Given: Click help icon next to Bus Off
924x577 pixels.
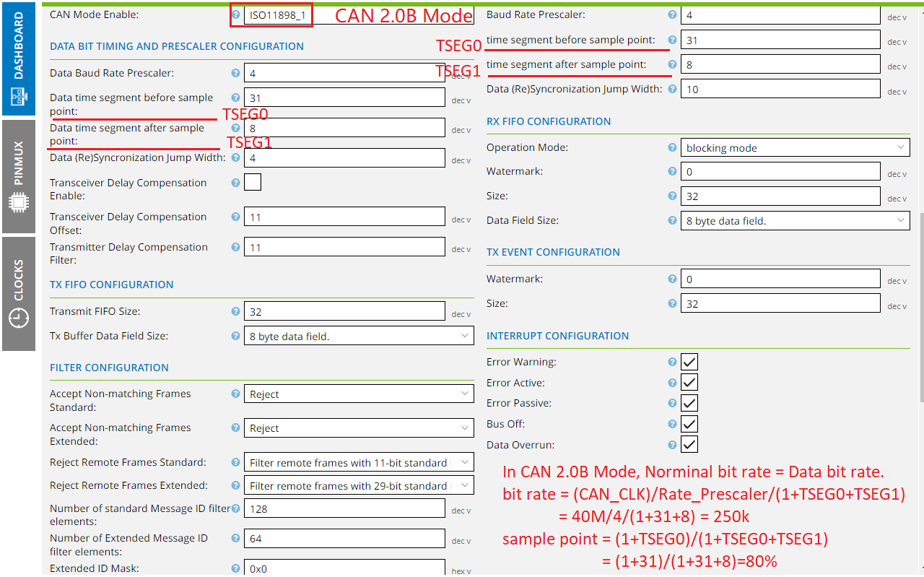Looking at the screenshot, I should [x=672, y=424].
